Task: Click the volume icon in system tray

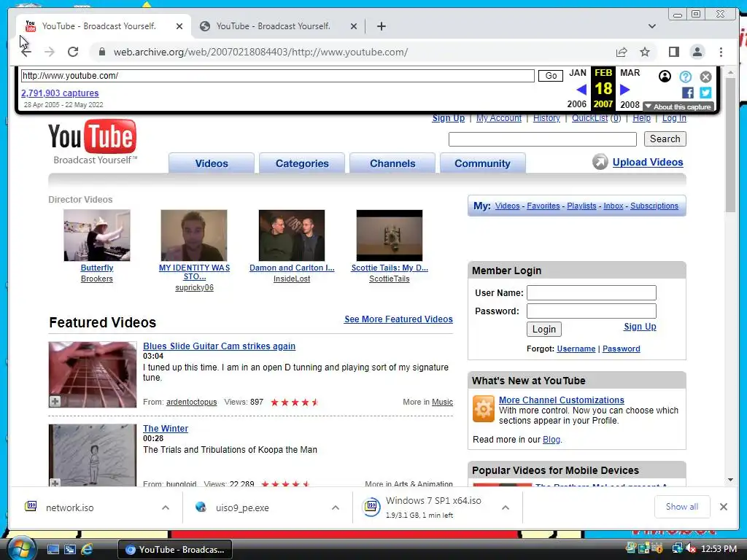Action: pyautogui.click(x=690, y=549)
